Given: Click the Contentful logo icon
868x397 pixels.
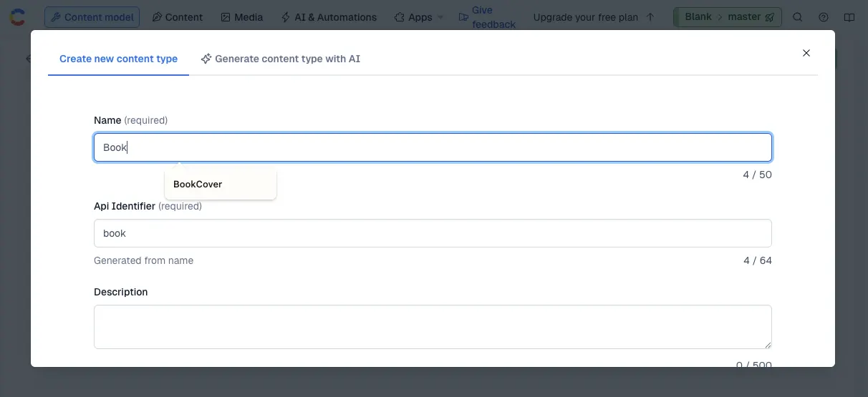Looking at the screenshot, I should pos(18,16).
